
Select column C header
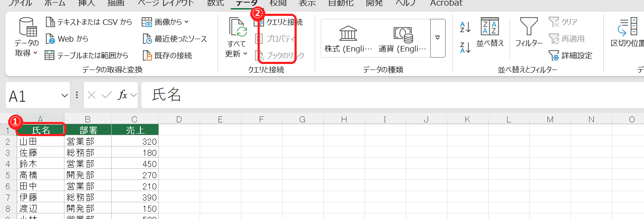(x=135, y=119)
